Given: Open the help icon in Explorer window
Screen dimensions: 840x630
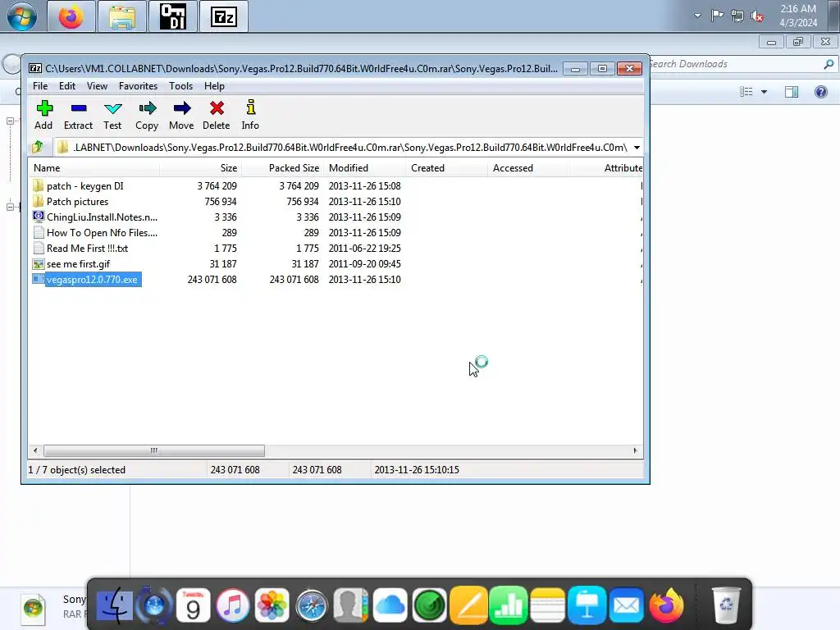Looking at the screenshot, I should [x=820, y=92].
